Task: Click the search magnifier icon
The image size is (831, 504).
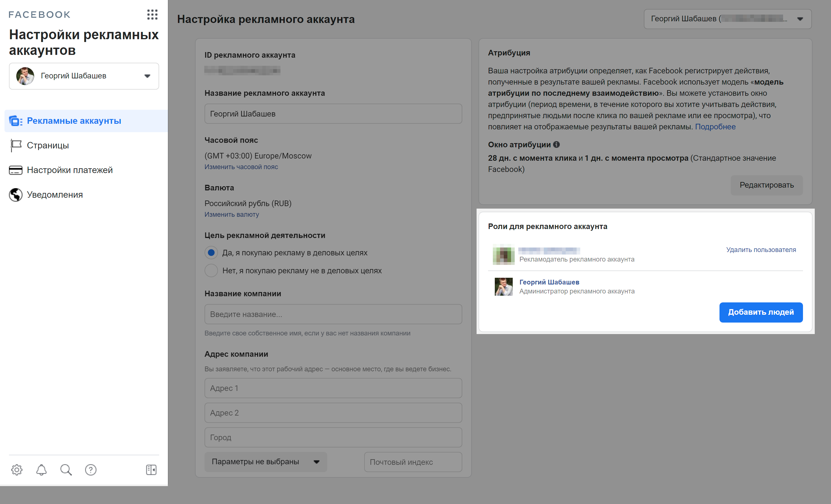Action: (x=66, y=470)
